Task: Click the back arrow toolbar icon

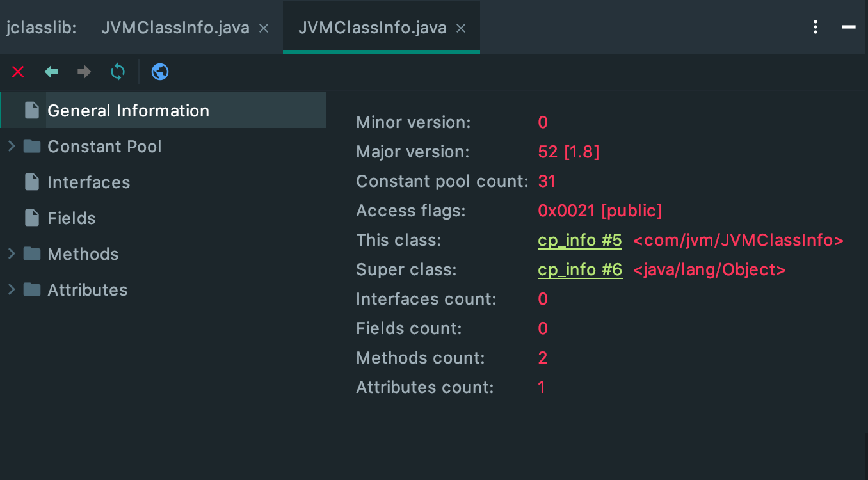Action: click(x=51, y=72)
